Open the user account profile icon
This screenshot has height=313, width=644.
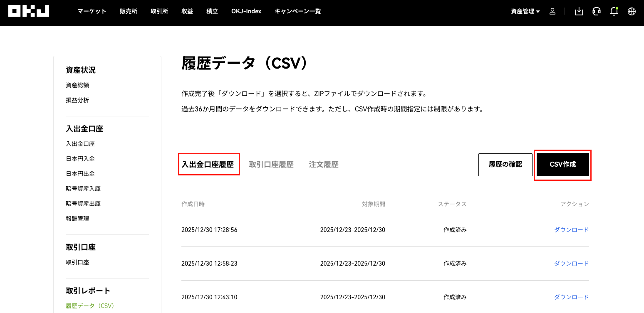pyautogui.click(x=552, y=12)
